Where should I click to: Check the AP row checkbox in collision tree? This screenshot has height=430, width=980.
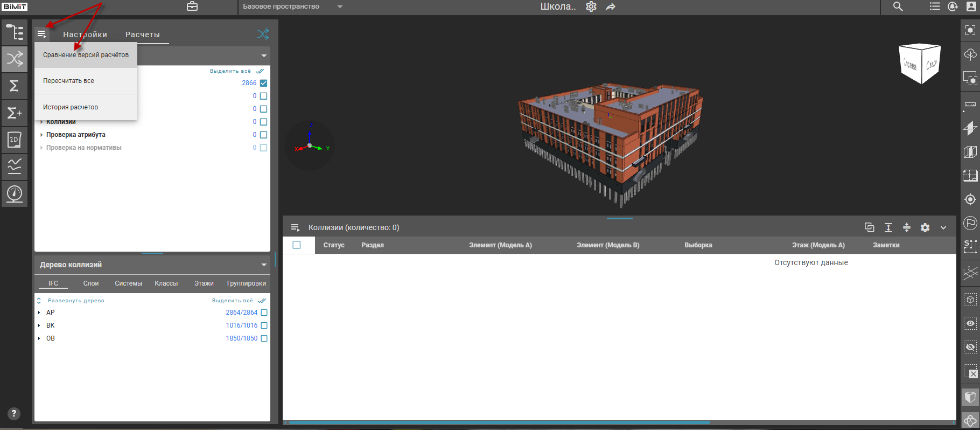click(264, 313)
